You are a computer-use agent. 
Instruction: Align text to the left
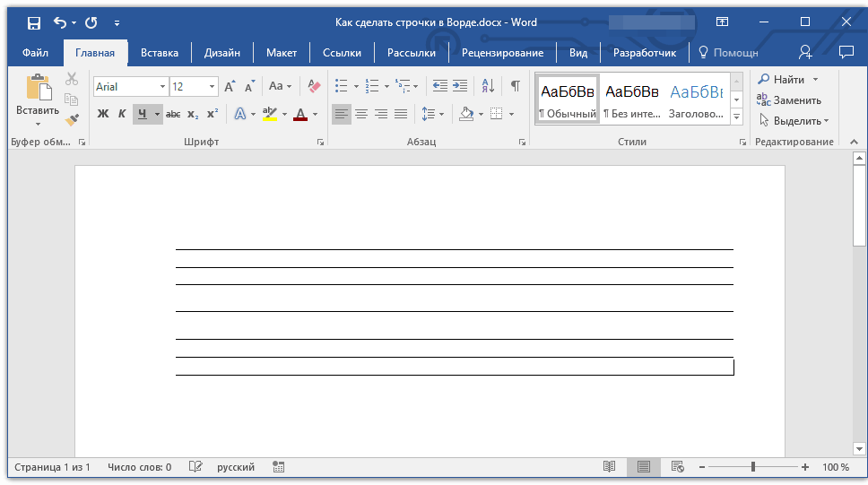[x=342, y=114]
